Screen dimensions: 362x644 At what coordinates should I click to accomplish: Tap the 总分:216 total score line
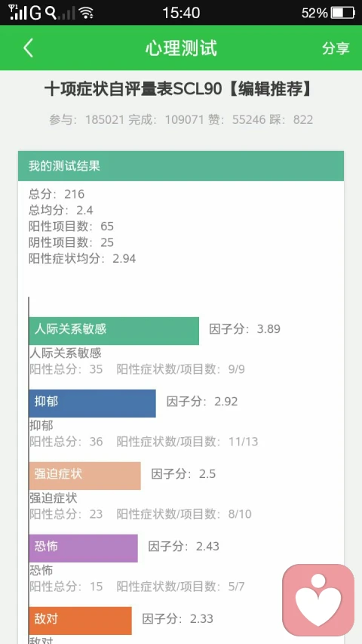pyautogui.click(x=57, y=194)
